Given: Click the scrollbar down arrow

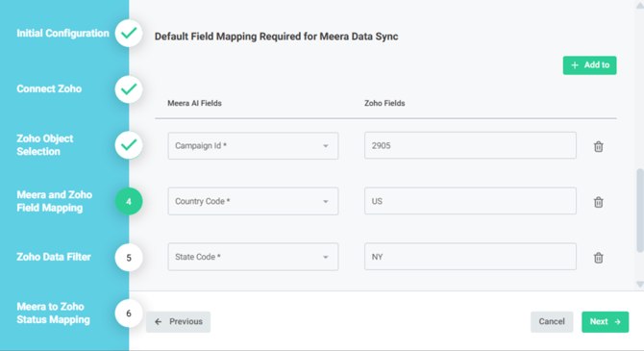Looking at the screenshot, I should [640, 284].
